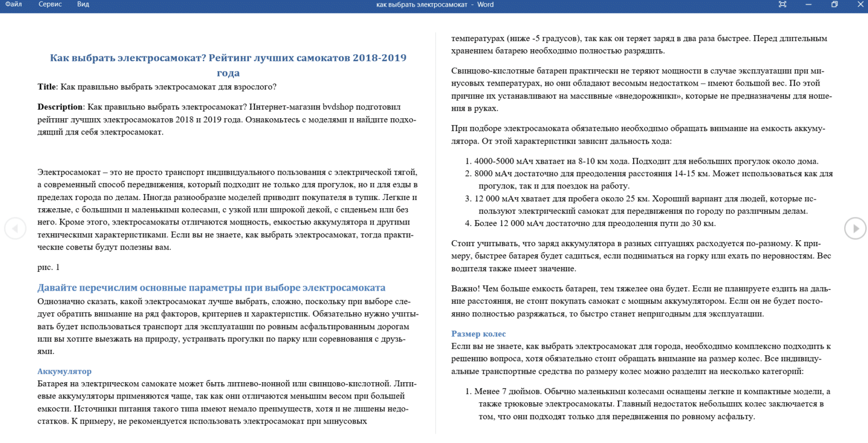The width and height of the screenshot is (868, 443).
Task: Click paragraph starting 'Важно! Чем больше'
Action: click(x=641, y=301)
